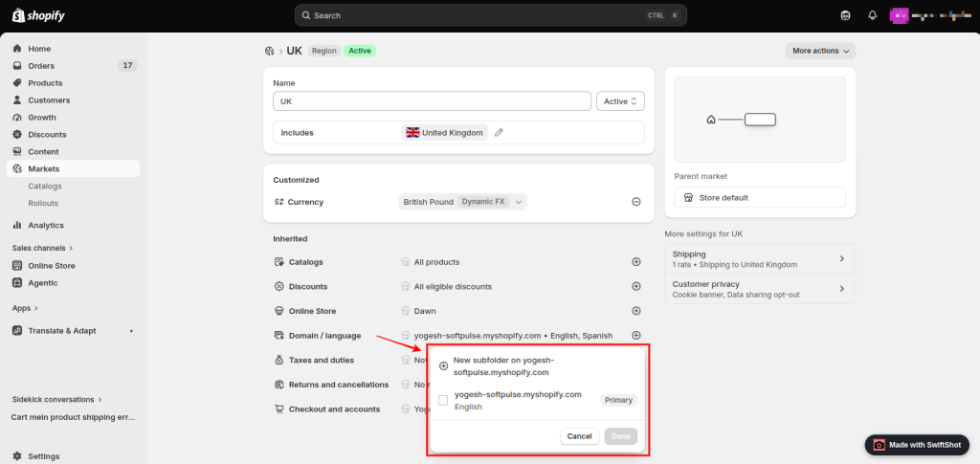980x464 pixels.
Task: Click the Agentic icon in sidebar
Action: tap(17, 282)
